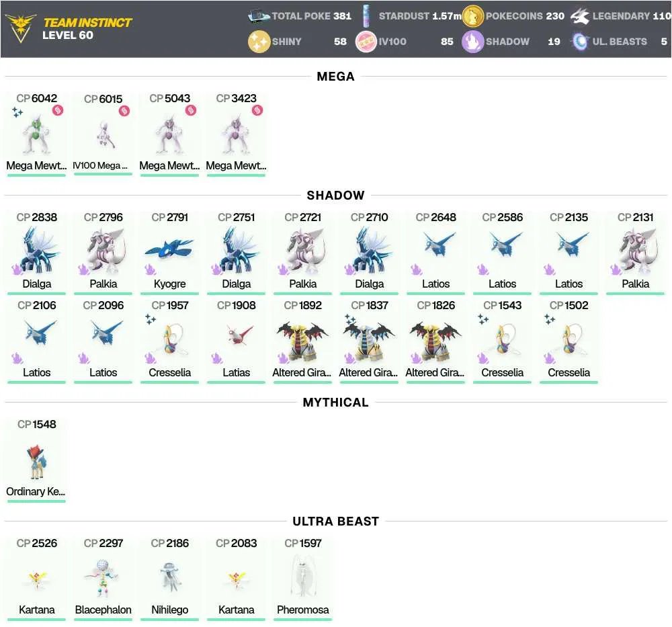Image resolution: width=672 pixels, height=627 pixels.
Task: Click the "SHADOW" section heading
Action: click(x=335, y=196)
